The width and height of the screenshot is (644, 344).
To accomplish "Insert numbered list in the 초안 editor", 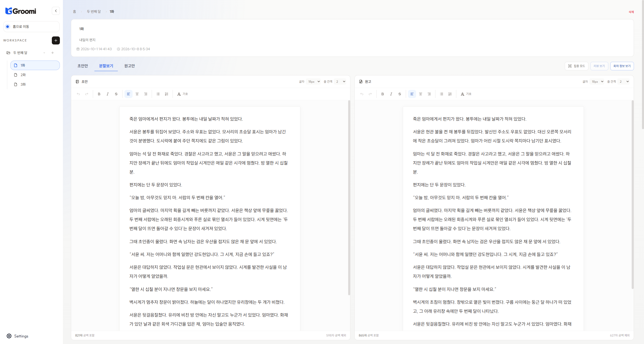I will pyautogui.click(x=167, y=94).
